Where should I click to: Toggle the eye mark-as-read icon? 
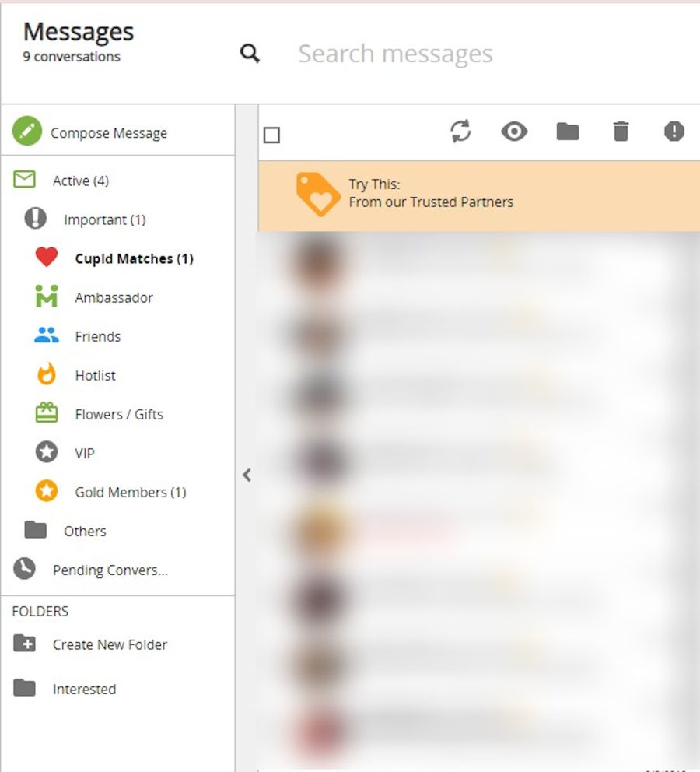[514, 132]
